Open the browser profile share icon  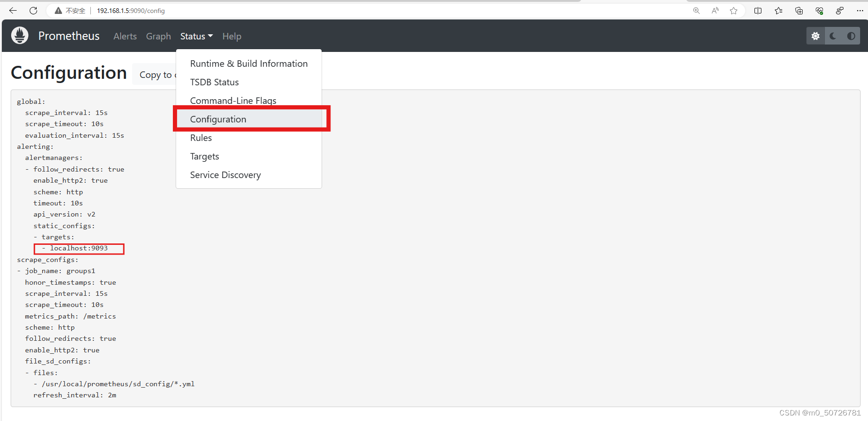pos(840,11)
